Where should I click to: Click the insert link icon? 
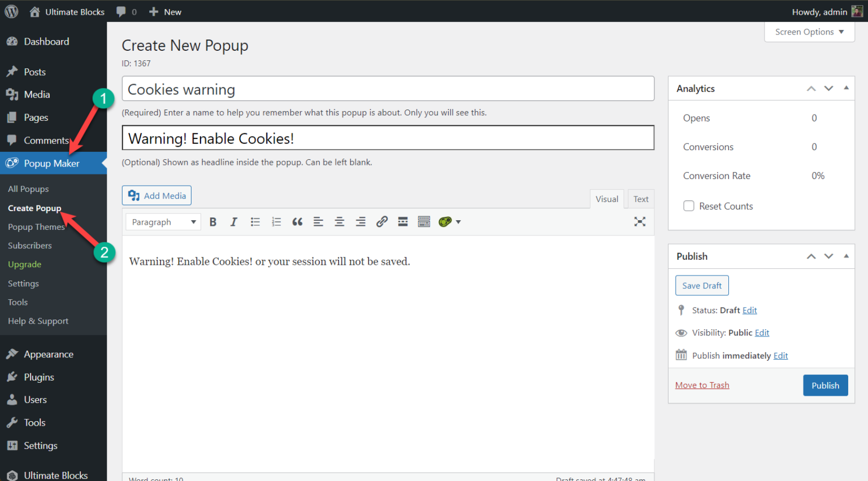(382, 222)
